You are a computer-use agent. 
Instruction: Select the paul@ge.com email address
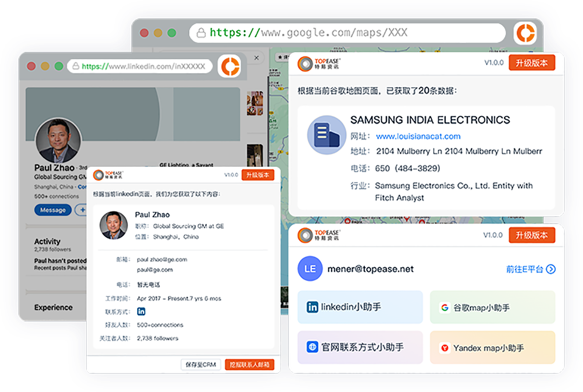click(x=155, y=270)
